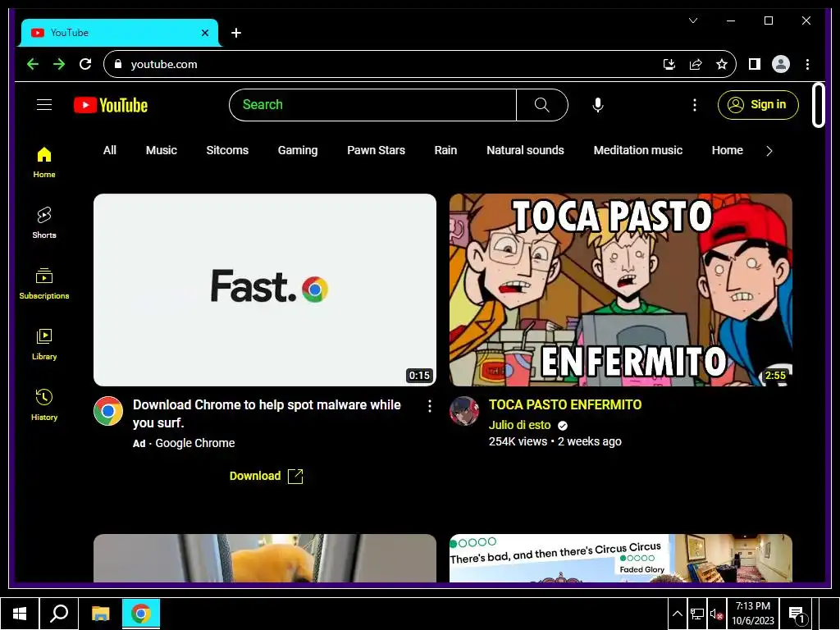The image size is (840, 630).
Task: Select the Rain filter chip
Action: coord(445,151)
